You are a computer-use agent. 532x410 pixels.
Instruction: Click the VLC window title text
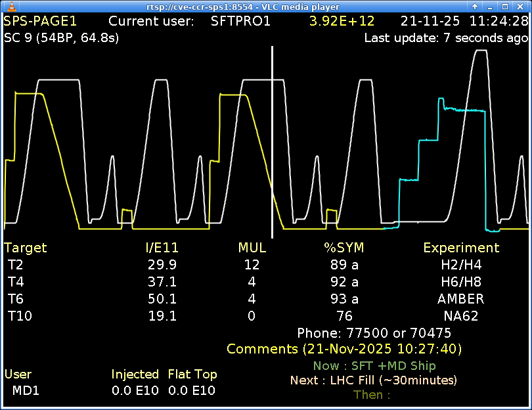pyautogui.click(x=266, y=7)
